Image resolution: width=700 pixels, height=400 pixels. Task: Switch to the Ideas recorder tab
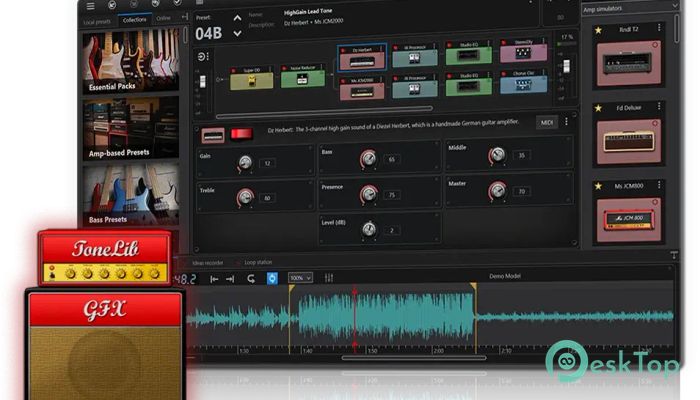pos(207,263)
